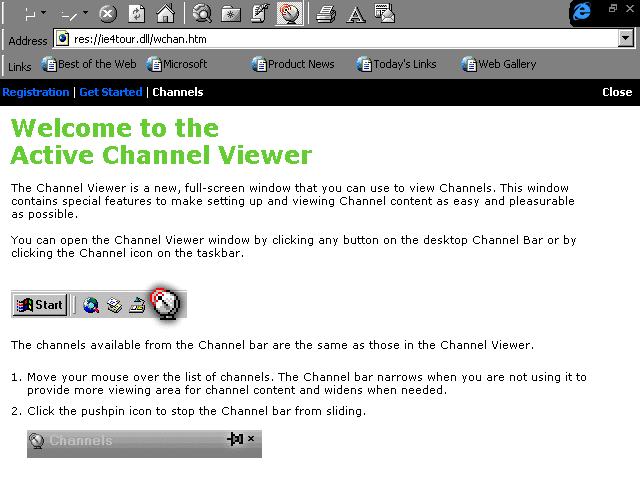Viewport: 640px width, 480px height.
Task: Open the Microsoft links bar item
Action: 177,64
